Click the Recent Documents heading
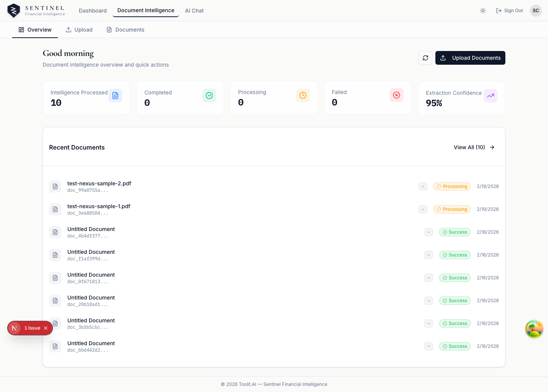The height and width of the screenshot is (392, 548). point(77,147)
